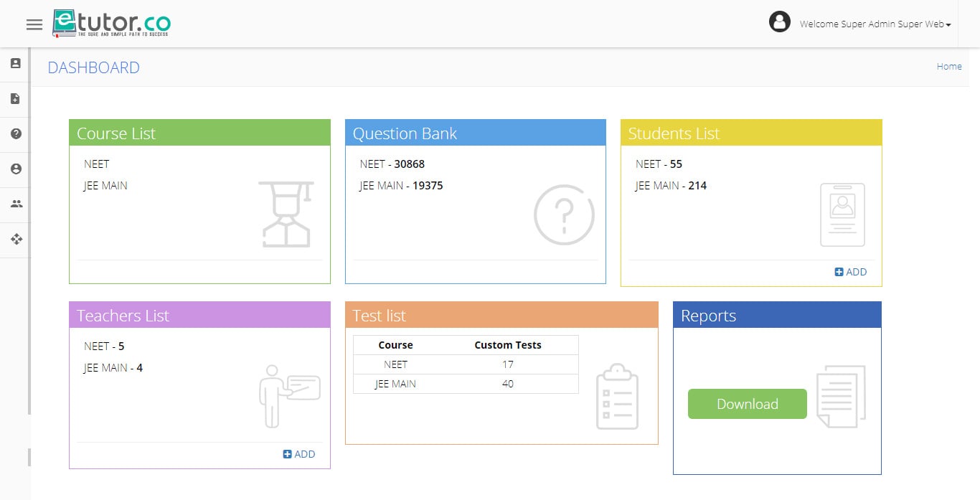The height and width of the screenshot is (500, 980).
Task: Click the question circle icon in Question Bank
Action: point(564,214)
